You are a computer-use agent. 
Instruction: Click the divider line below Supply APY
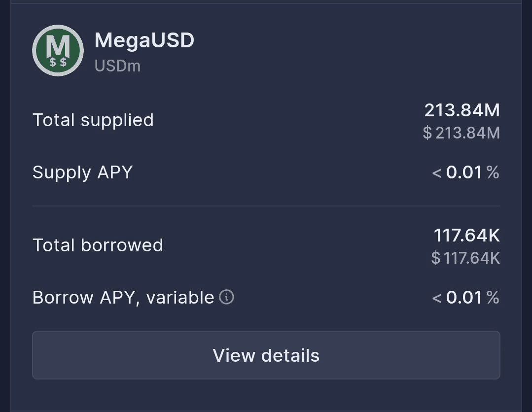pos(266,206)
